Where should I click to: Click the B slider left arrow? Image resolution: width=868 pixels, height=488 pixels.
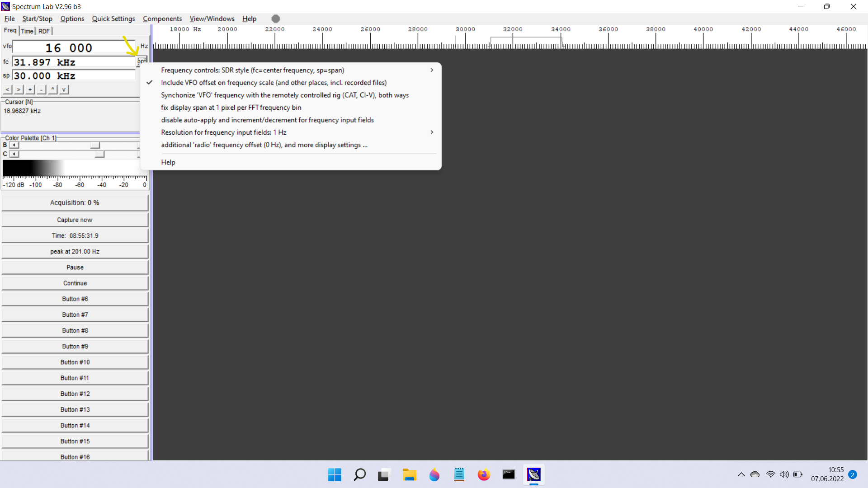click(14, 145)
